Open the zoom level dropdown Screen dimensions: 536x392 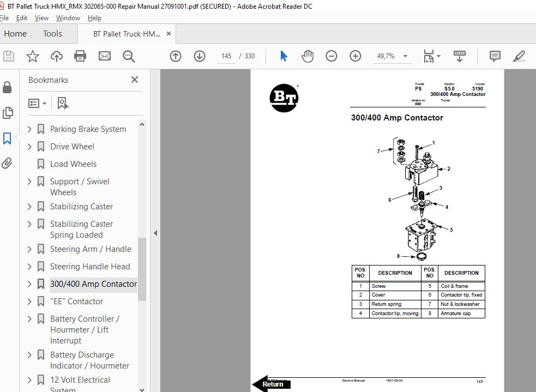(x=406, y=56)
